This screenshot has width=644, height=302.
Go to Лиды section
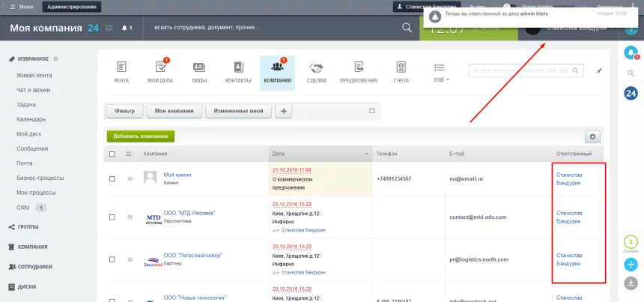pyautogui.click(x=199, y=67)
